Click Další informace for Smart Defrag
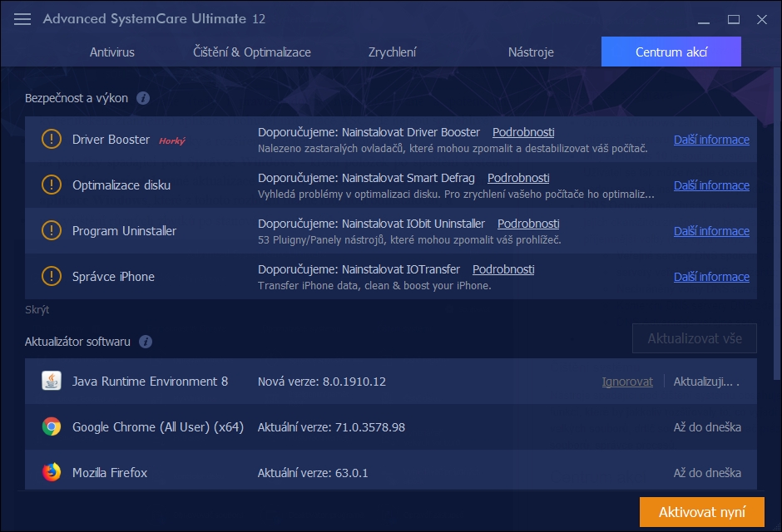This screenshot has width=782, height=532. click(x=711, y=185)
